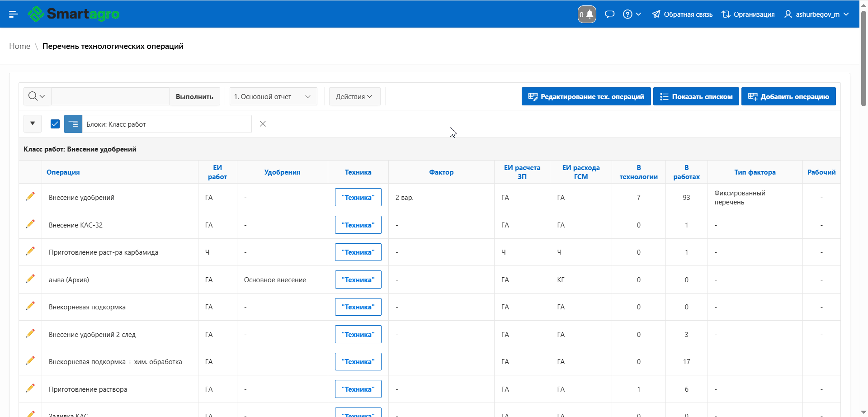Open the ashurbegov_m user menu
Image resolution: width=868 pixels, height=417 pixels.
point(817,14)
